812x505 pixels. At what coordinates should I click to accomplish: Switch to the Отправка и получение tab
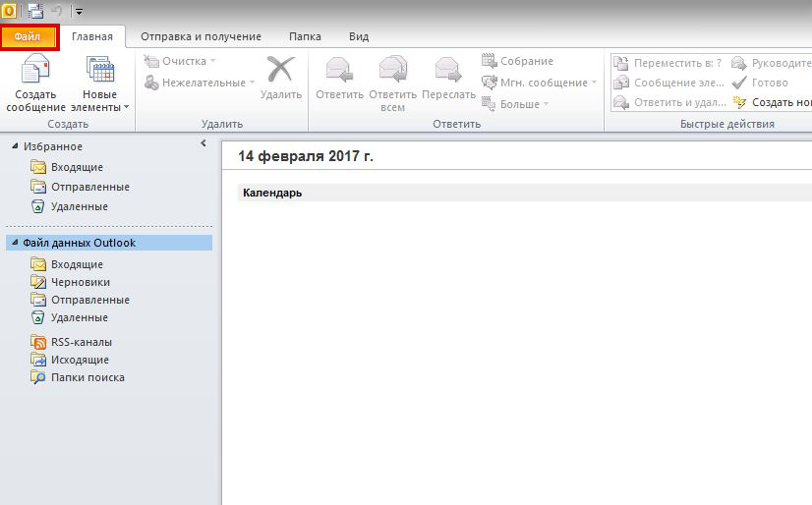pos(201,36)
